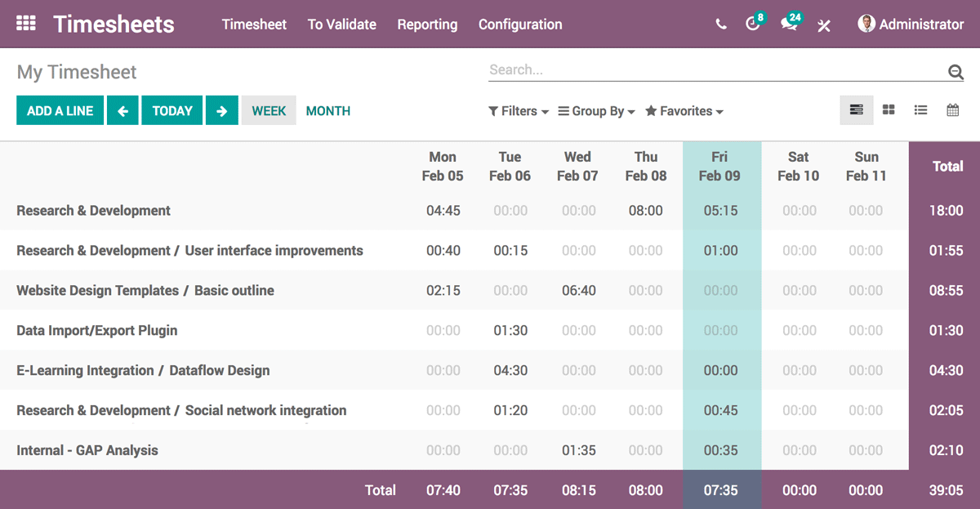Switch to the kanban view icon

pyautogui.click(x=889, y=110)
